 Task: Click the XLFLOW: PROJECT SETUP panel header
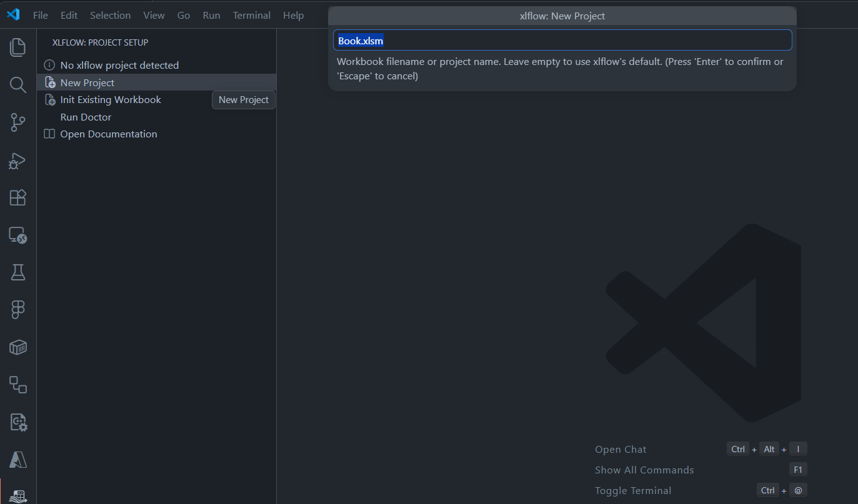click(100, 42)
